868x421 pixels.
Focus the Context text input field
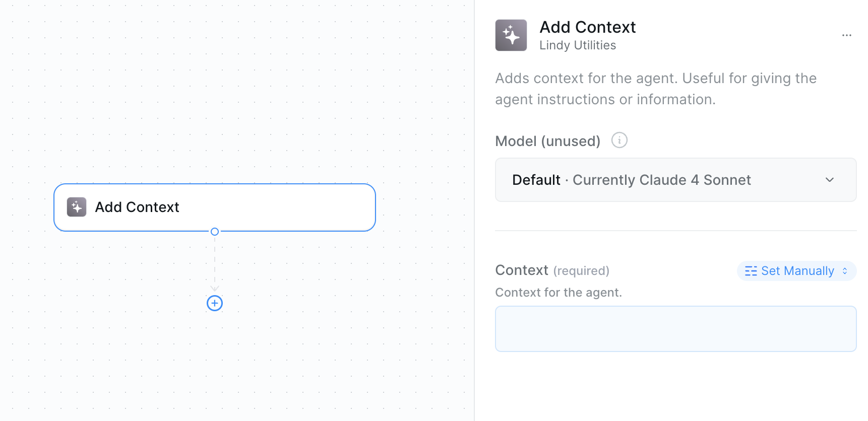[x=675, y=329]
